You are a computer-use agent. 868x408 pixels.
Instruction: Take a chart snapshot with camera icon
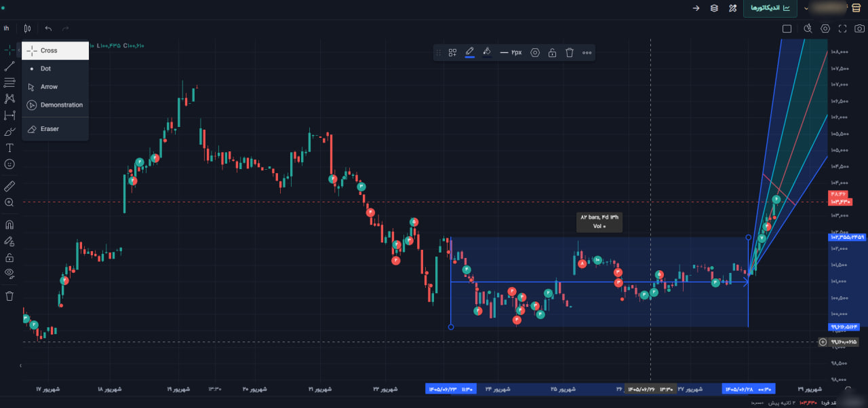[x=859, y=29]
